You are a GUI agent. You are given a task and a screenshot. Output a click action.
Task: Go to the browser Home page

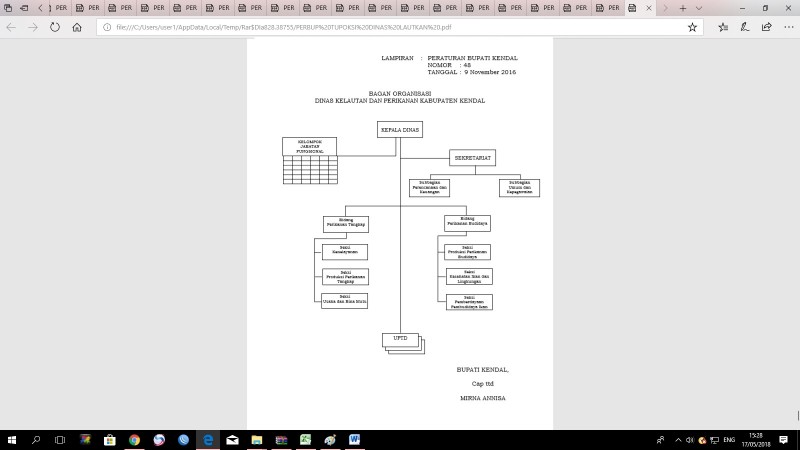77,27
